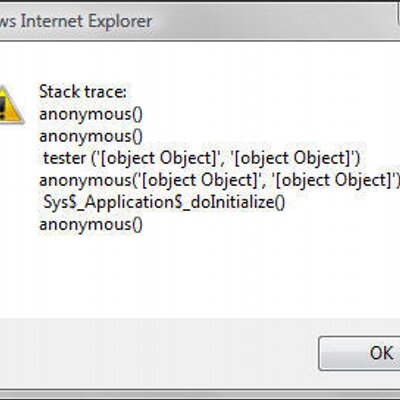Click the Sys$_Application portion of the trace line
Screen dimensions: 400x400
coord(110,202)
